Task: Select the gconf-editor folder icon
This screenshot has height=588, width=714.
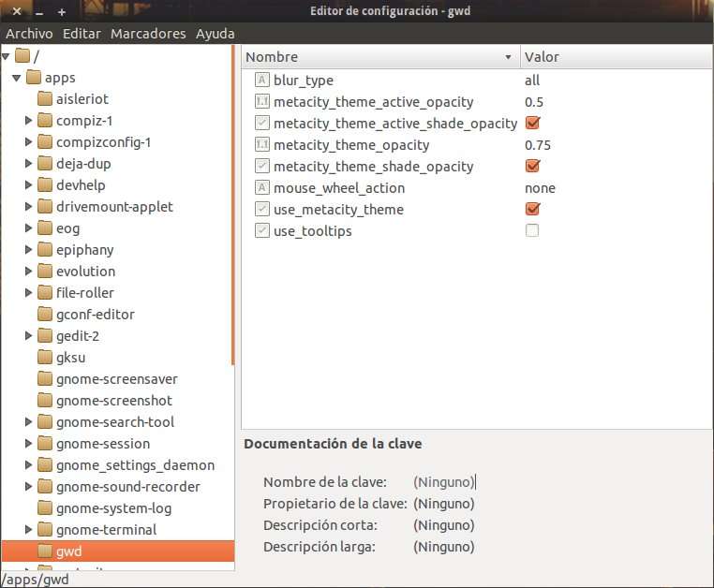Action: point(45,315)
